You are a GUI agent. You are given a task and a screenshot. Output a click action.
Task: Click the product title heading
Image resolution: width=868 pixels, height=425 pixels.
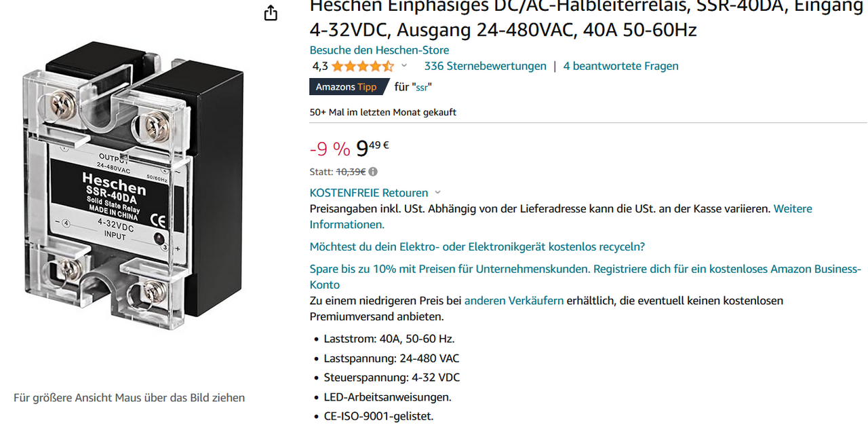pos(587,19)
